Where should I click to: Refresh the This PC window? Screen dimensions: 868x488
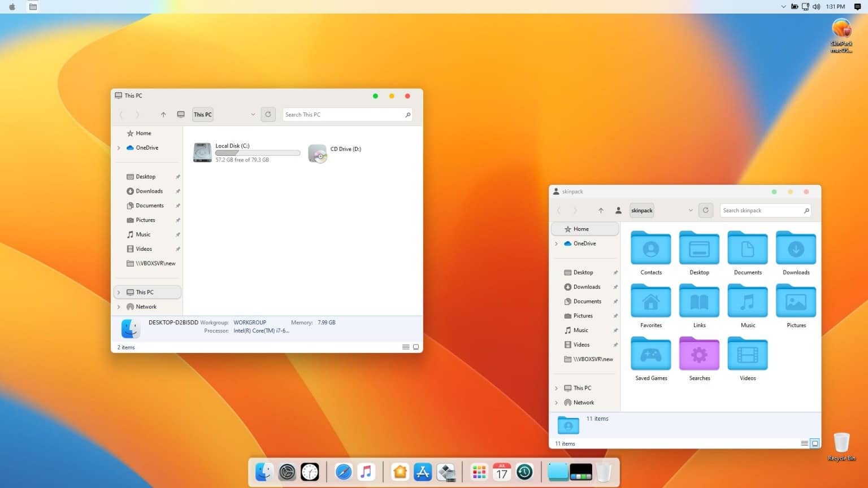268,114
